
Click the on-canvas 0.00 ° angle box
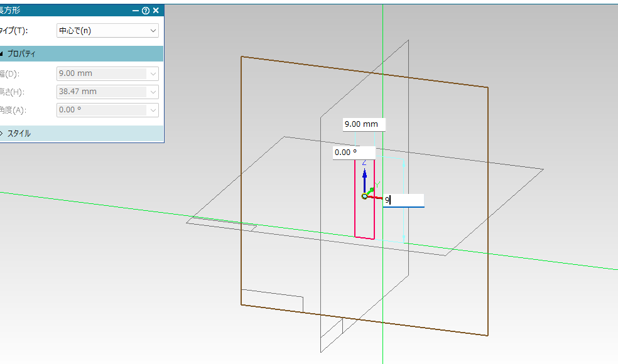pos(354,153)
